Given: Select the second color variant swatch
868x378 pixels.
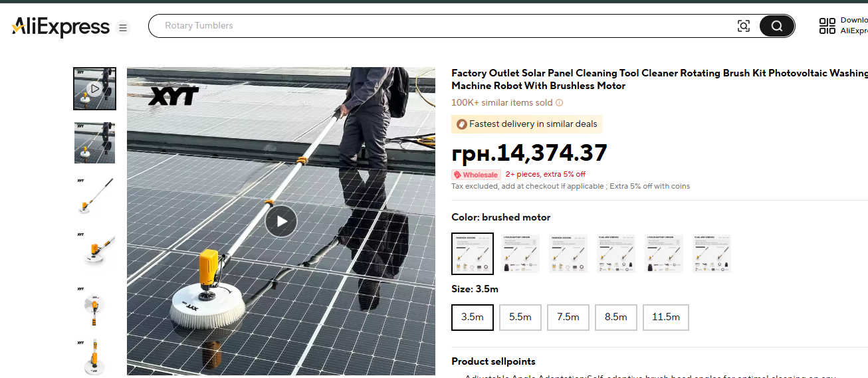Looking at the screenshot, I should (x=520, y=253).
